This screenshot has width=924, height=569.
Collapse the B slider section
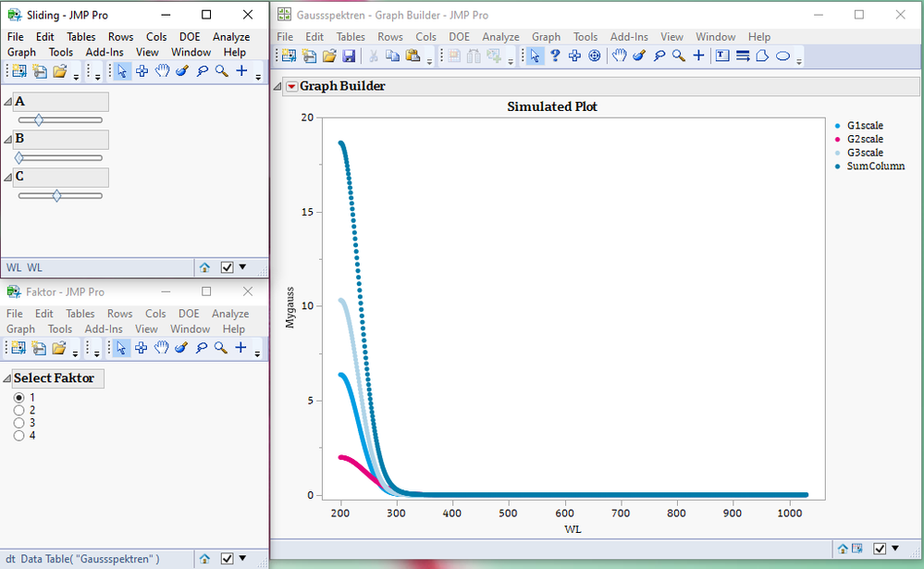pos(8,137)
